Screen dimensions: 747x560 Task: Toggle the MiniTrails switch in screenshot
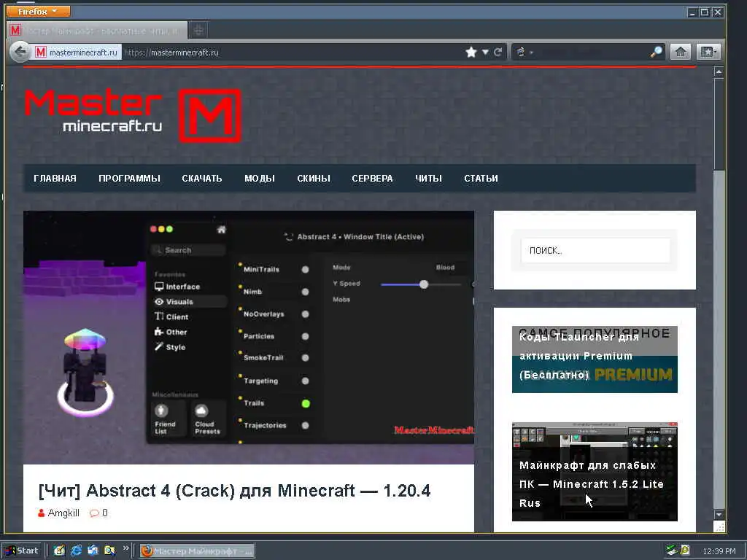tap(306, 270)
